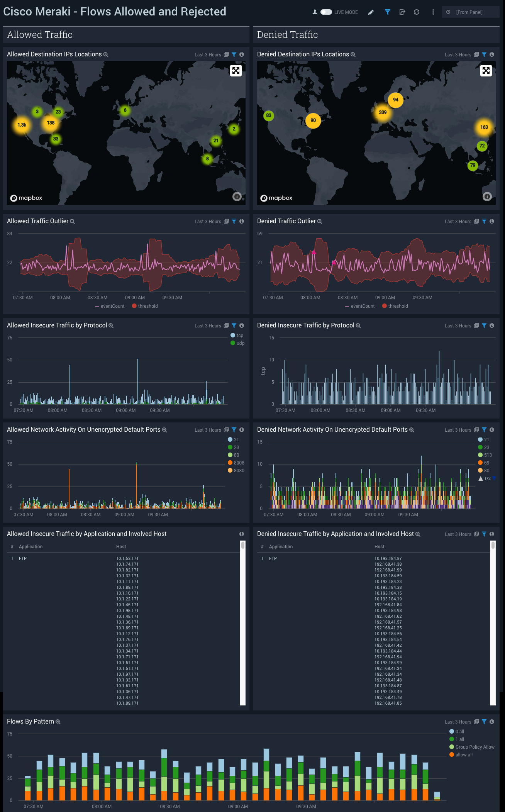Click the 1.3k cluster on Allowed map

tap(22, 125)
